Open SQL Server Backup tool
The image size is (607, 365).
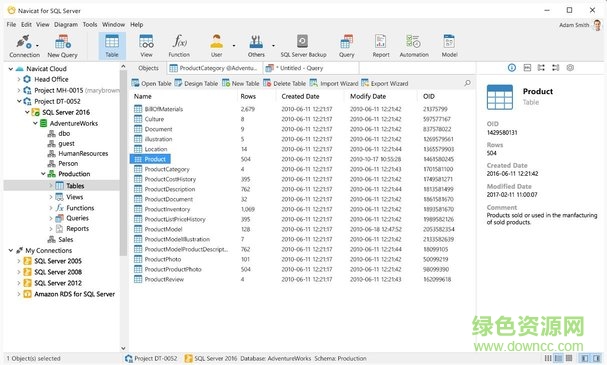pyautogui.click(x=303, y=46)
